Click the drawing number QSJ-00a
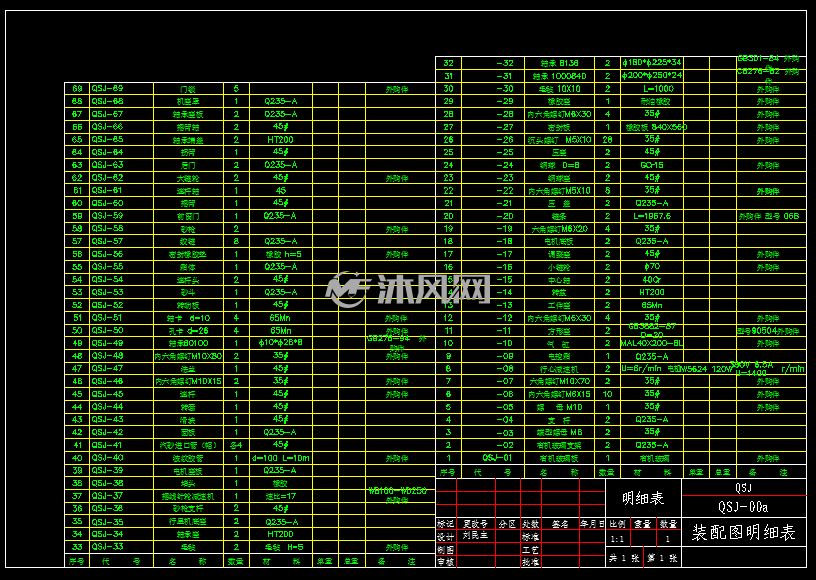This screenshot has height=580, width=816. 743,507
